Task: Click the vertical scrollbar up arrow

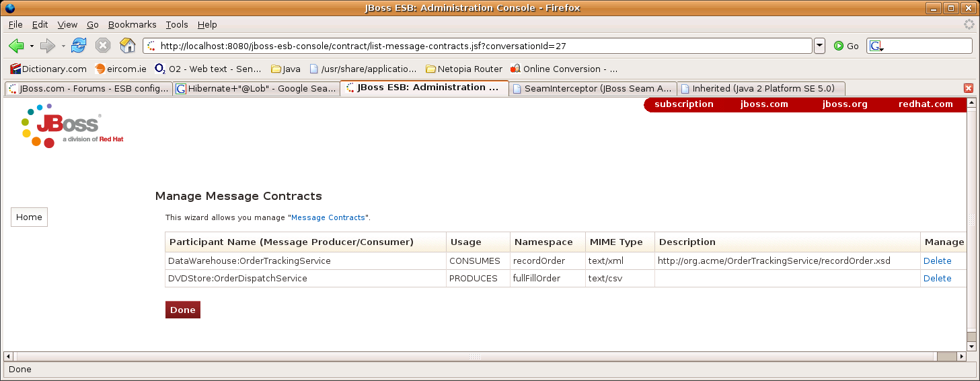Action: pyautogui.click(x=971, y=103)
